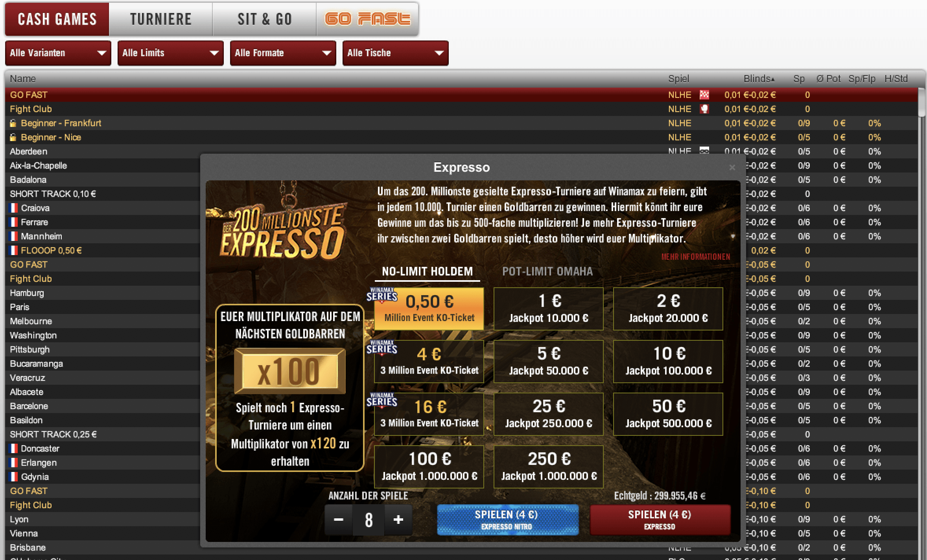Click the Fight Club glove icon

[704, 109]
